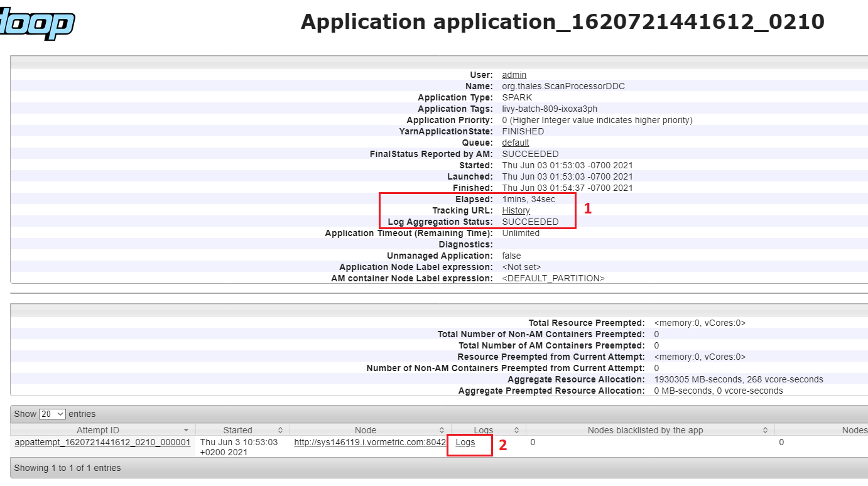Collapse the resource preemption metrics header bar
868x486 pixels.
click(438, 310)
